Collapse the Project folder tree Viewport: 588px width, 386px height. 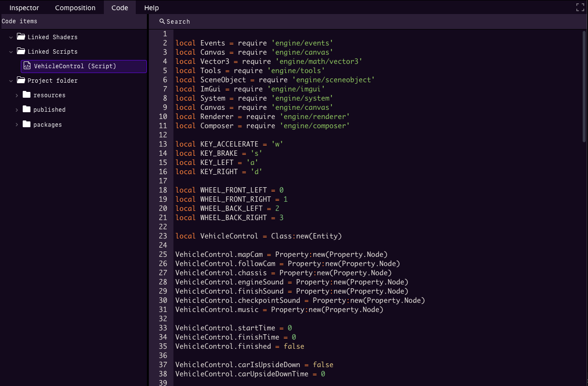click(11, 80)
